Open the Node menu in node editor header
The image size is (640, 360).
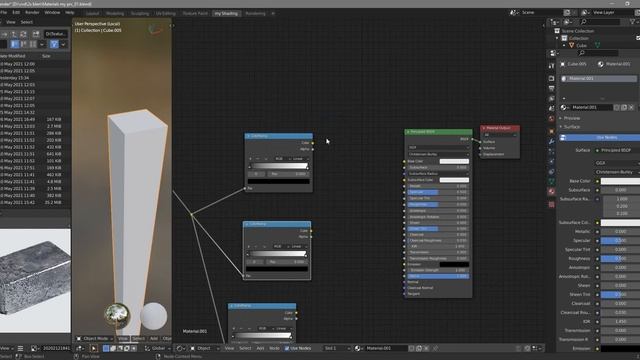pyautogui.click(x=274, y=348)
